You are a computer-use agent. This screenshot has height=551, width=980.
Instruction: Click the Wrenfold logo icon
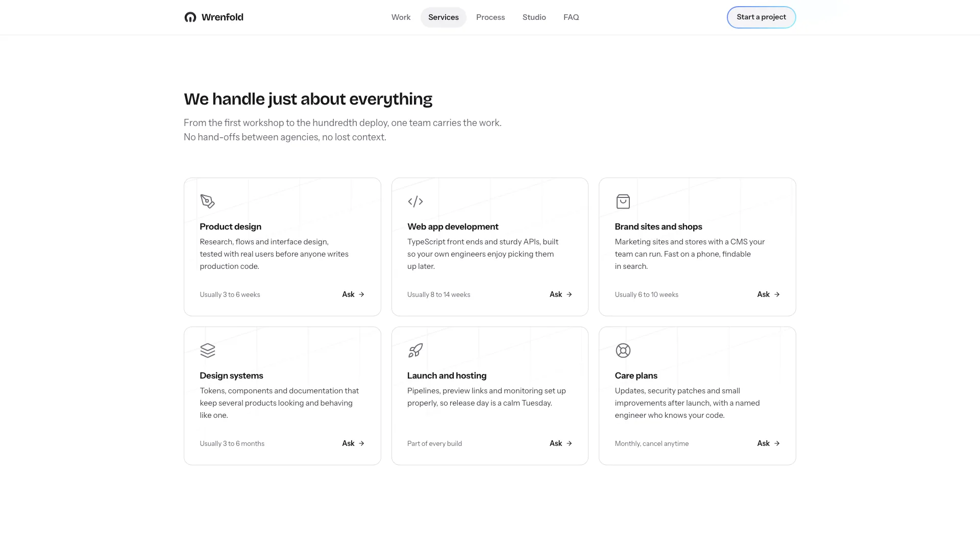190,17
